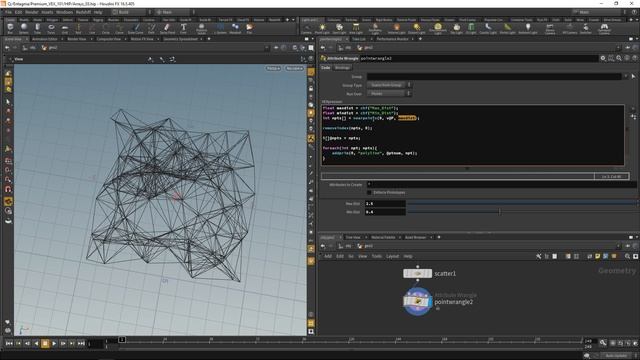The height and width of the screenshot is (360, 640).
Task: Open the Run Over dropdown
Action: pyautogui.click(x=389, y=93)
